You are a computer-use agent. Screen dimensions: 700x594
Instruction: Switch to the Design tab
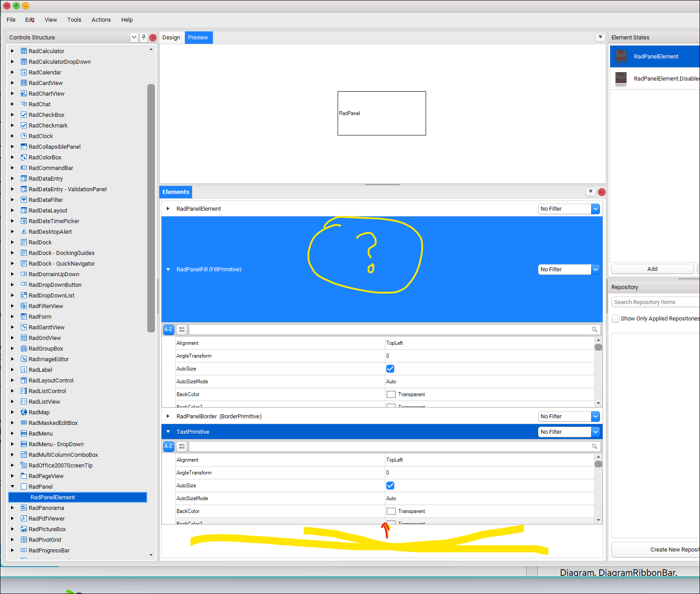coord(171,38)
